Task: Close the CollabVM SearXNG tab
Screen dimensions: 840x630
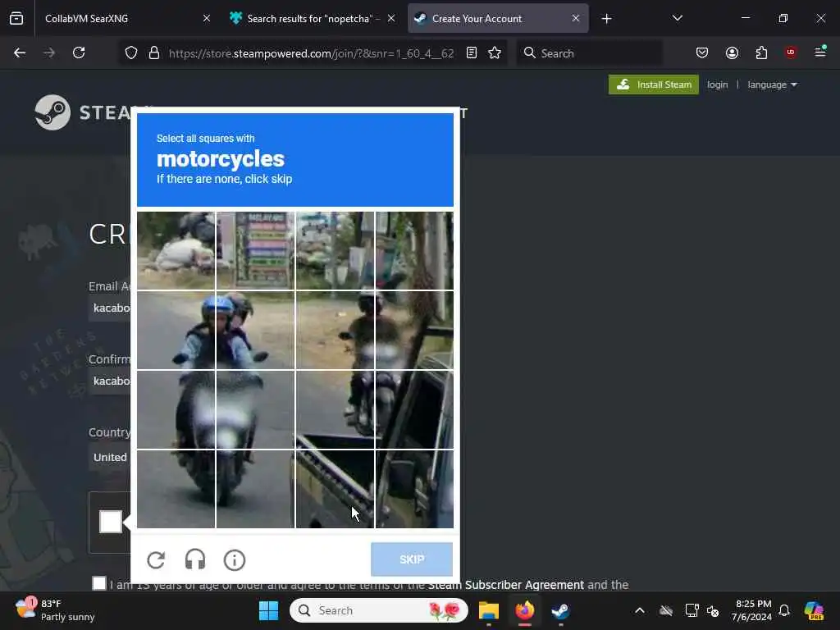Action: [x=207, y=18]
